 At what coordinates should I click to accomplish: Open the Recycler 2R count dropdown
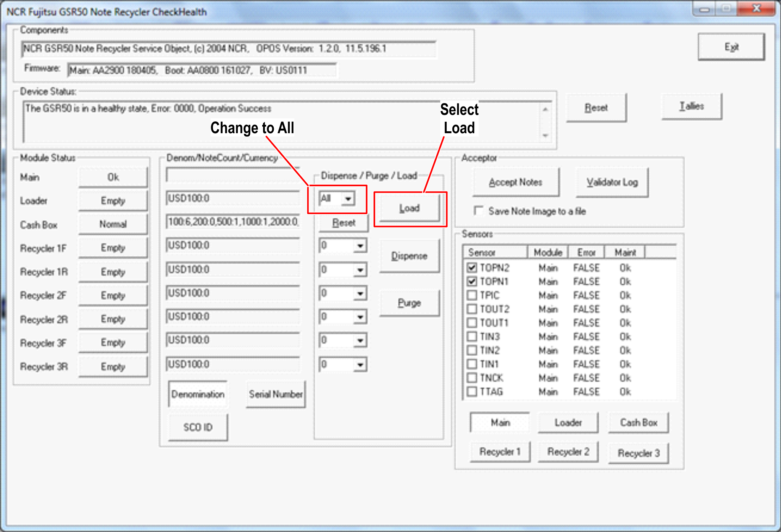click(x=360, y=317)
